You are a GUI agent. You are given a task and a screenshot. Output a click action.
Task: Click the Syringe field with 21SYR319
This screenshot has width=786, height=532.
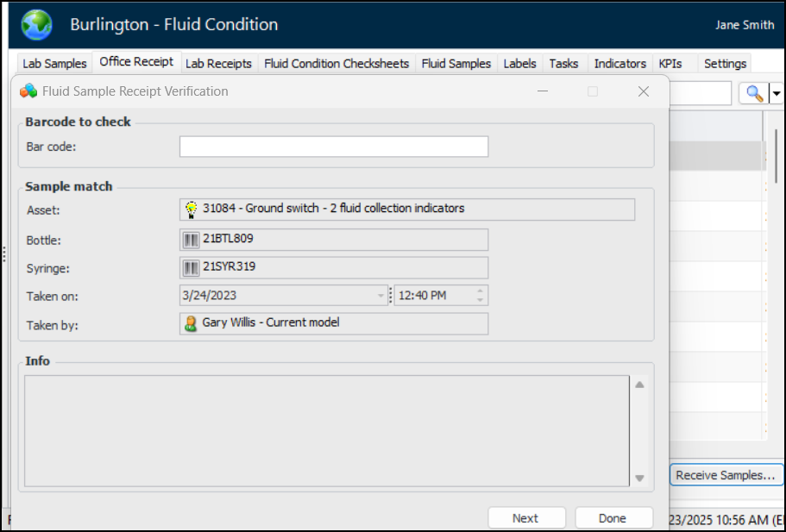(x=334, y=268)
